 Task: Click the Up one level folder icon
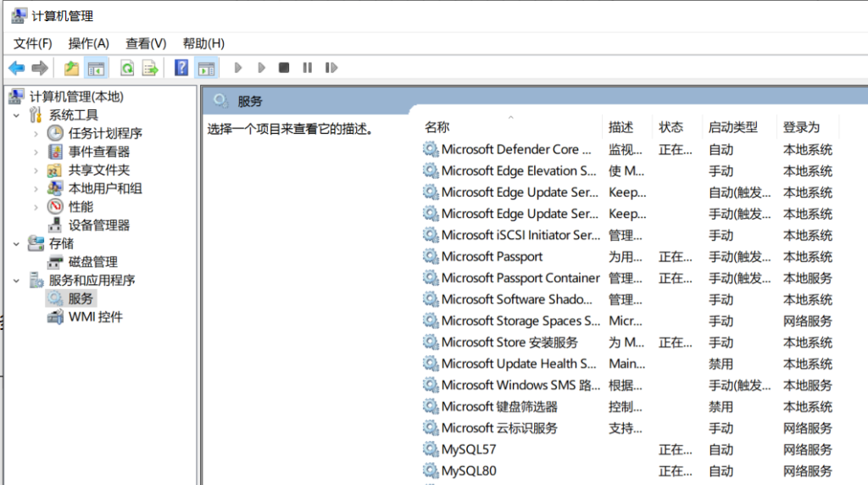coord(71,68)
